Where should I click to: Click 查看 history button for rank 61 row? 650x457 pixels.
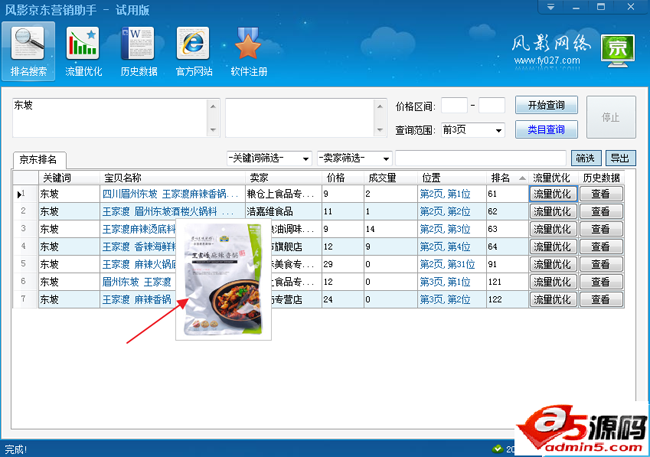point(601,194)
